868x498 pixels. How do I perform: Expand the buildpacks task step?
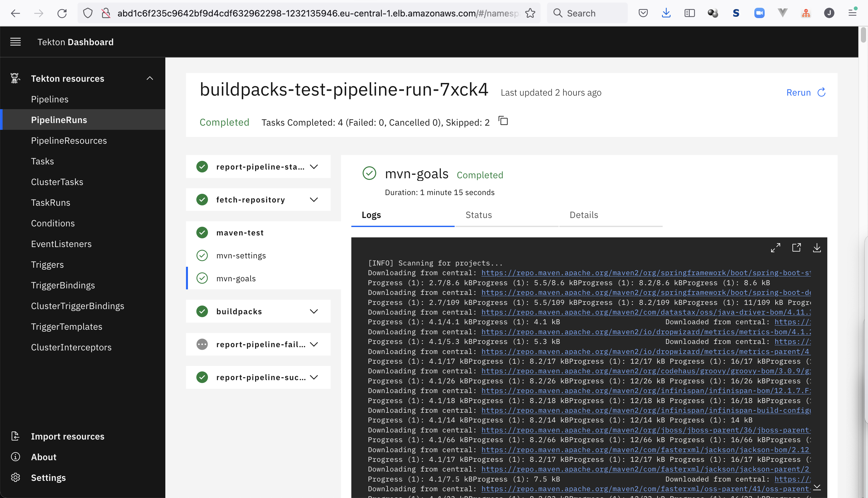(x=314, y=311)
